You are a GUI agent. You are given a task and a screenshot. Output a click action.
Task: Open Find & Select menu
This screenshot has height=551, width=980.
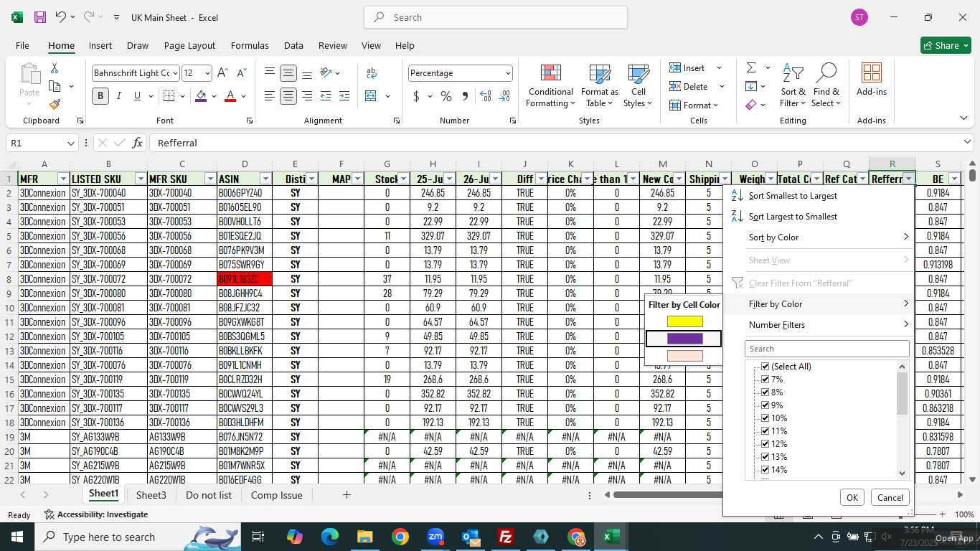pyautogui.click(x=826, y=86)
